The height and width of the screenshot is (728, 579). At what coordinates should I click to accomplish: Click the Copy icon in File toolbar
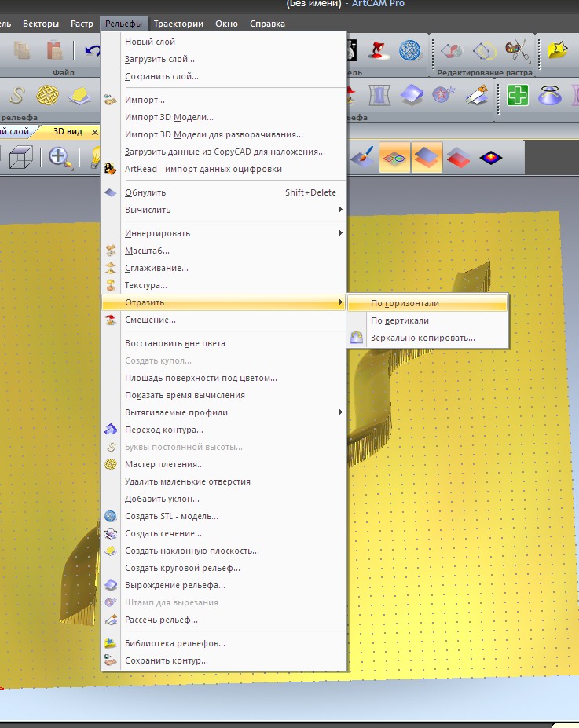pyautogui.click(x=22, y=50)
